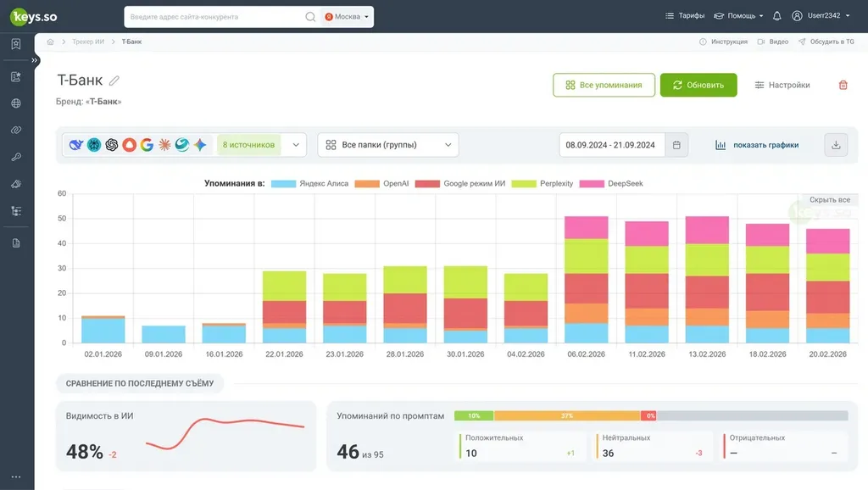Open the document sidebar icon

(16, 243)
